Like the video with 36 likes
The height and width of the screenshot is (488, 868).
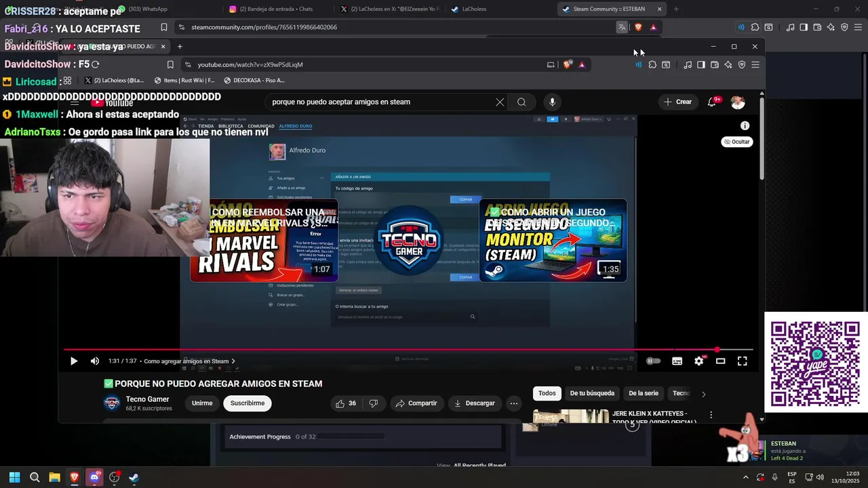point(346,403)
